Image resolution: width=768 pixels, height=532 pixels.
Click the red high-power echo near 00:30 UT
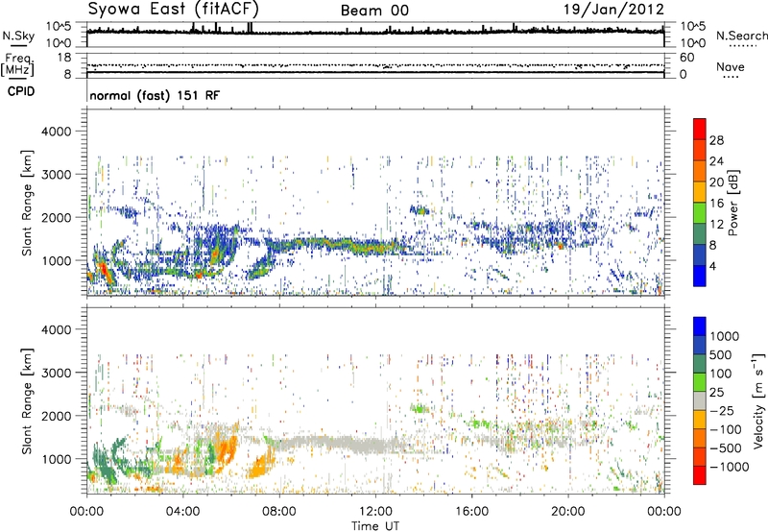pyautogui.click(x=104, y=272)
